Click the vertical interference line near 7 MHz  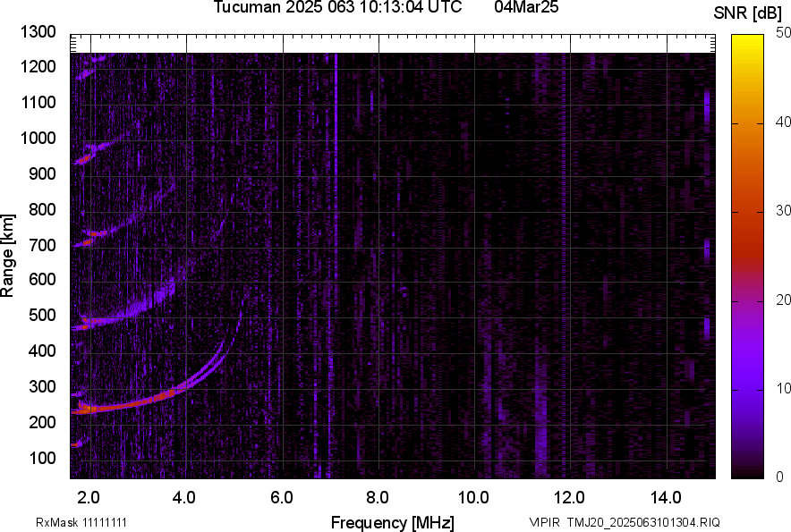[x=336, y=268]
